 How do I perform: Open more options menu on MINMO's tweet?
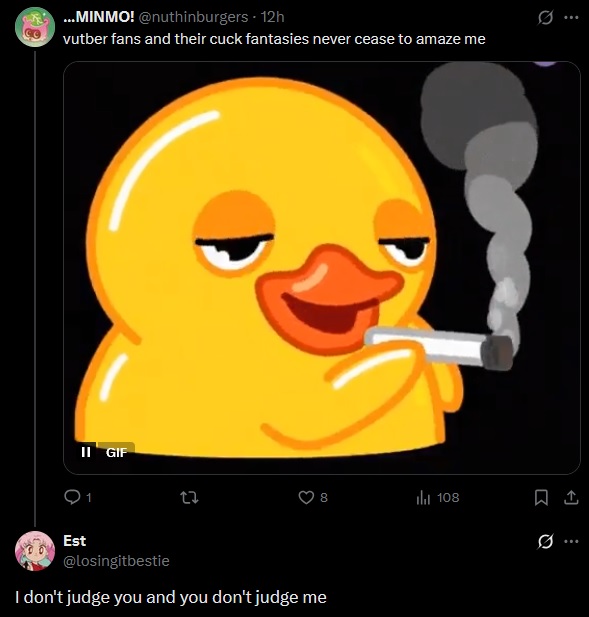[571, 17]
